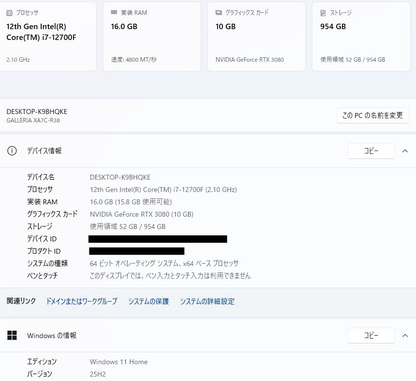Copy device info with デバイス情報 コピー button
The image size is (416, 381).
(x=371, y=151)
